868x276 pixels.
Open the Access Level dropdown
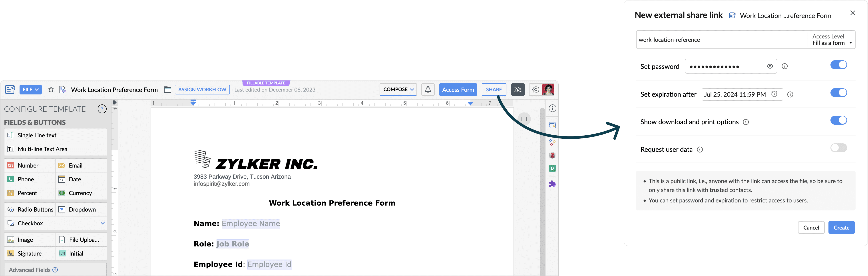pyautogui.click(x=832, y=40)
